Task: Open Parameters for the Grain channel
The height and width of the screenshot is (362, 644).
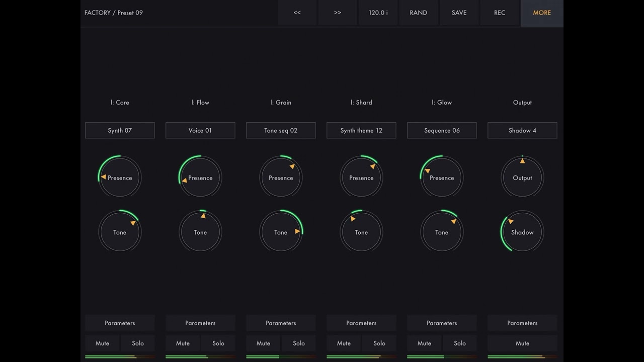Action: pos(281,323)
